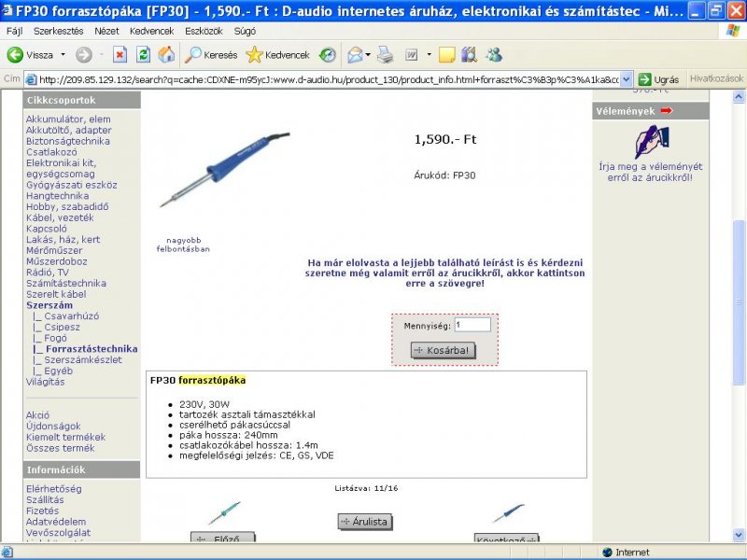Open dropdown arrow beside Mail icon
The image size is (747, 560).
368,55
